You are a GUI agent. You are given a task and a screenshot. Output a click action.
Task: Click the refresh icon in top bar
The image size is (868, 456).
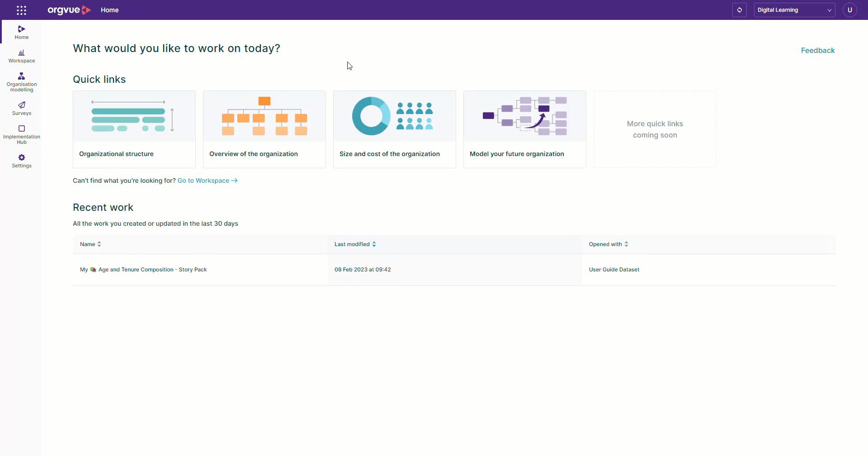pos(740,10)
